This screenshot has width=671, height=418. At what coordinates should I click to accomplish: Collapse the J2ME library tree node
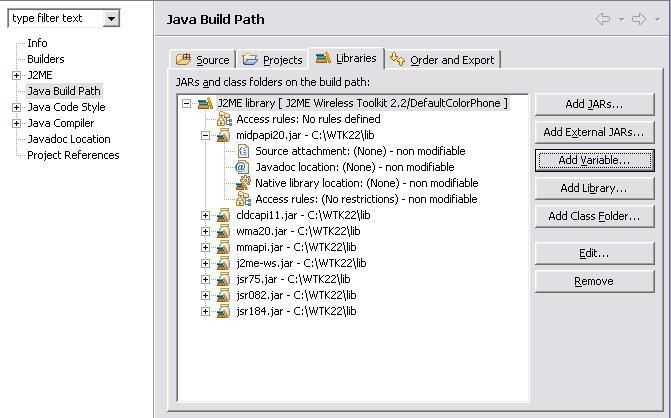[186, 103]
